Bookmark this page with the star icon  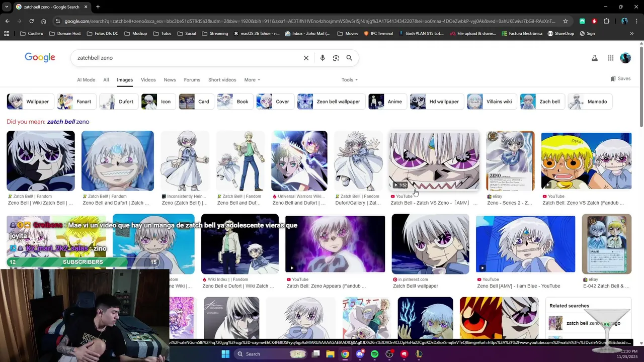click(x=566, y=21)
